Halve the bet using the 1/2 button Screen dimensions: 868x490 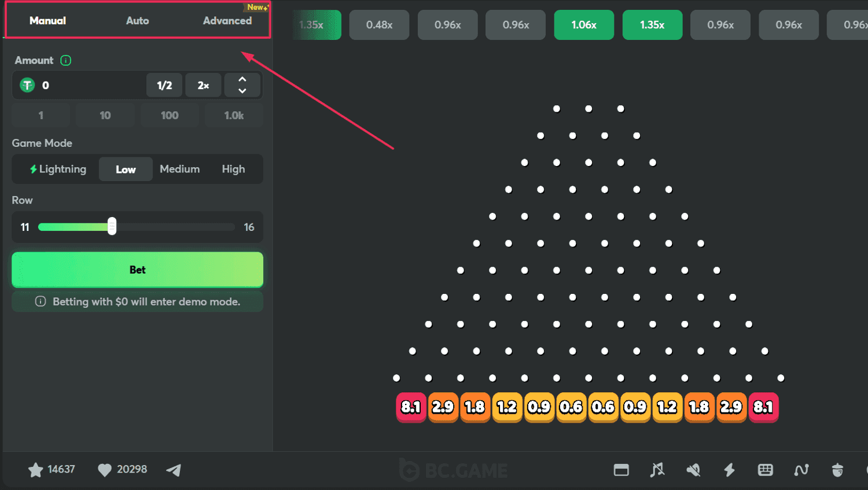pos(164,84)
